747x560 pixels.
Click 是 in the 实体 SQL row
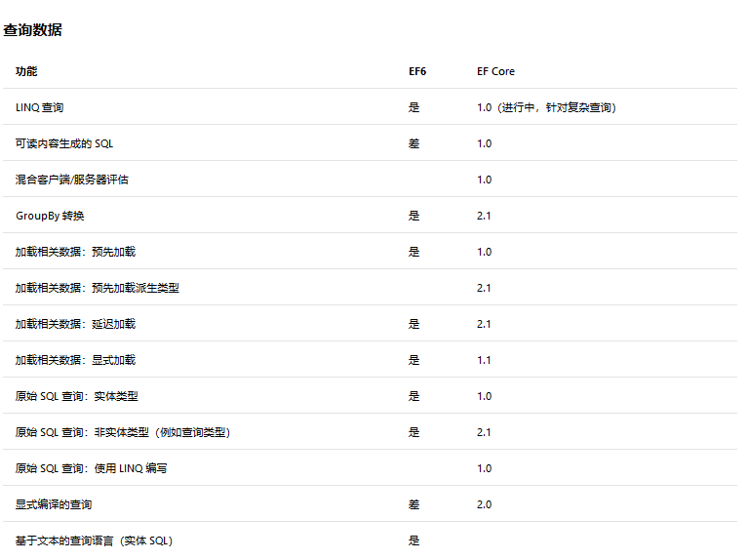point(414,540)
